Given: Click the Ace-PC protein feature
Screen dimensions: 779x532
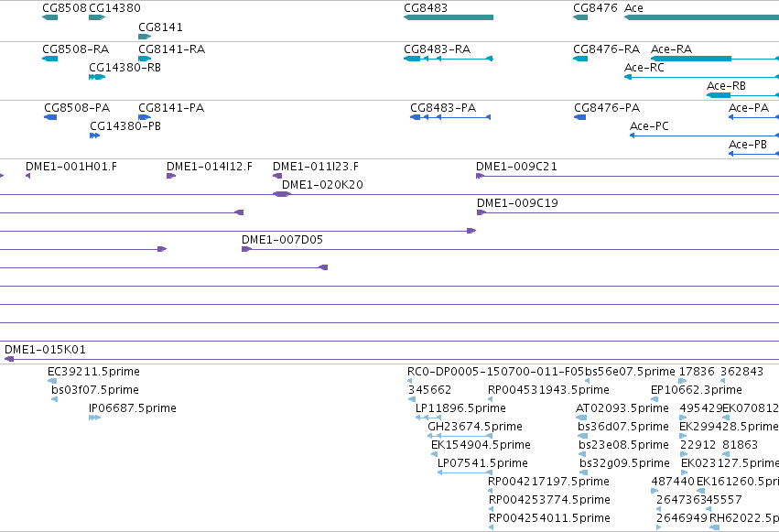Looking at the screenshot, I should [705, 136].
